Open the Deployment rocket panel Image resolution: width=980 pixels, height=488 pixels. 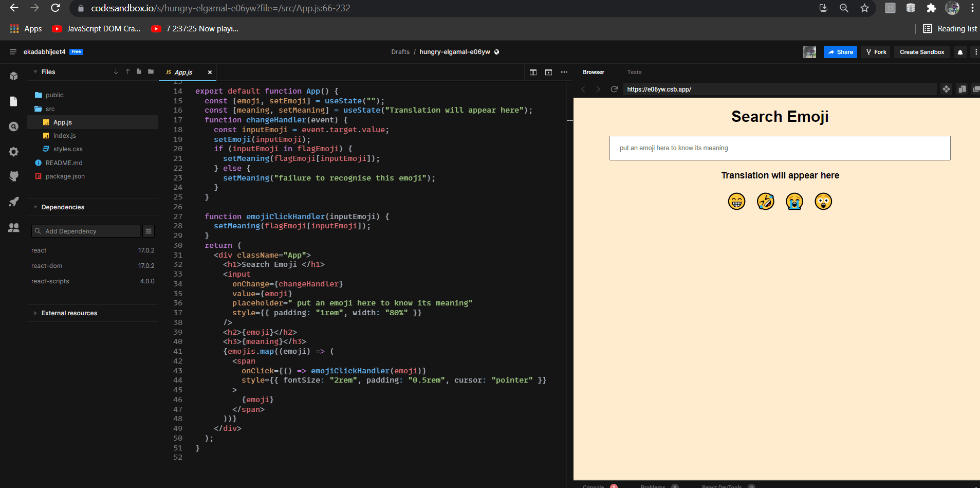coord(14,202)
